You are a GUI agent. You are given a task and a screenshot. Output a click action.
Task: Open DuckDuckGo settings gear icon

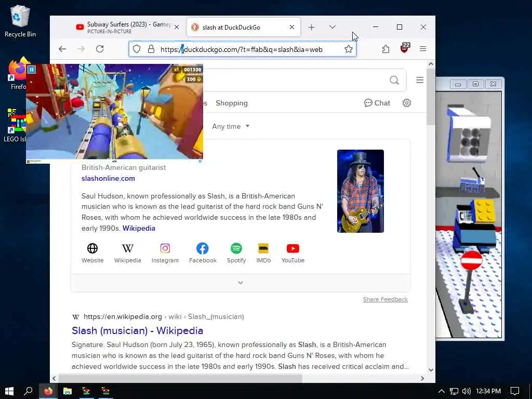point(407,103)
